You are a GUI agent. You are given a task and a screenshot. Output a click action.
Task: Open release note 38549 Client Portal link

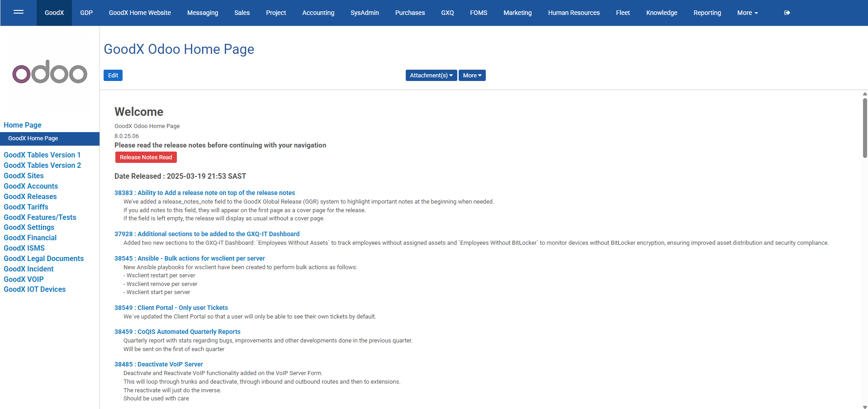171,308
